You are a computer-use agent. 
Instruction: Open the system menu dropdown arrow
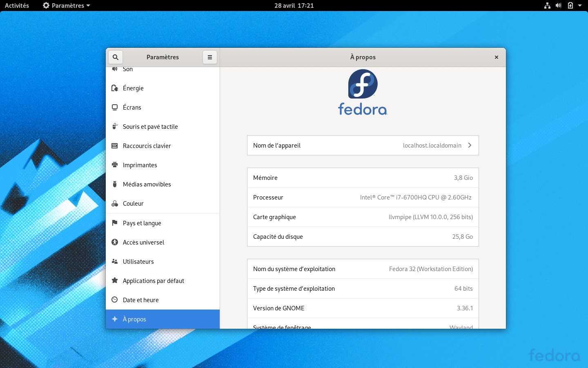[580, 6]
